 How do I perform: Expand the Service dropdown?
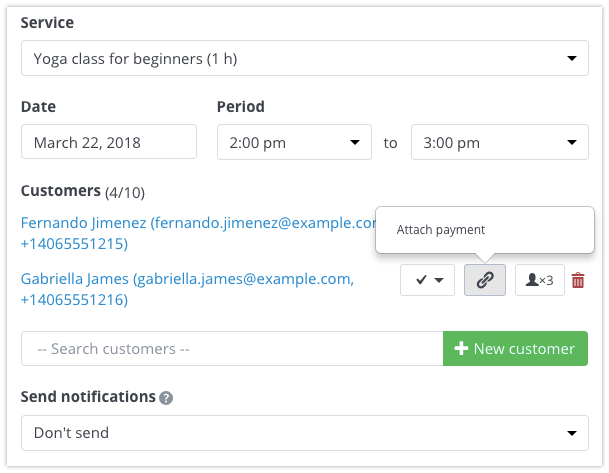[305, 58]
